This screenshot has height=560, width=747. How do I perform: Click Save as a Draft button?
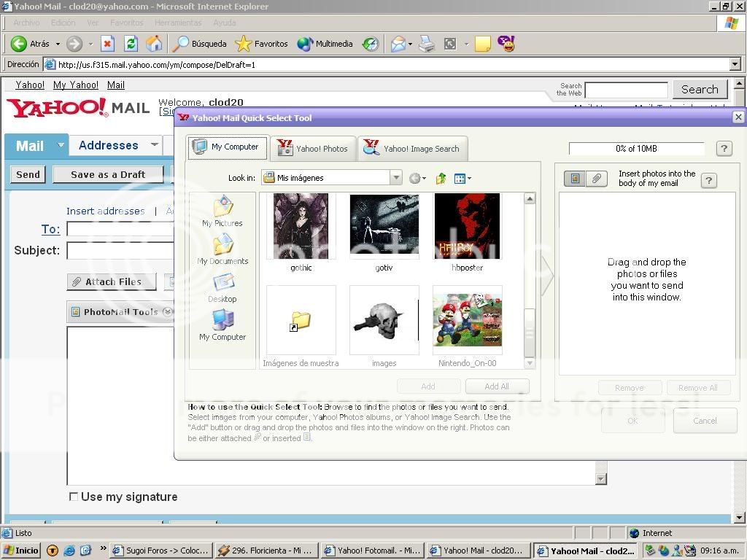(108, 174)
